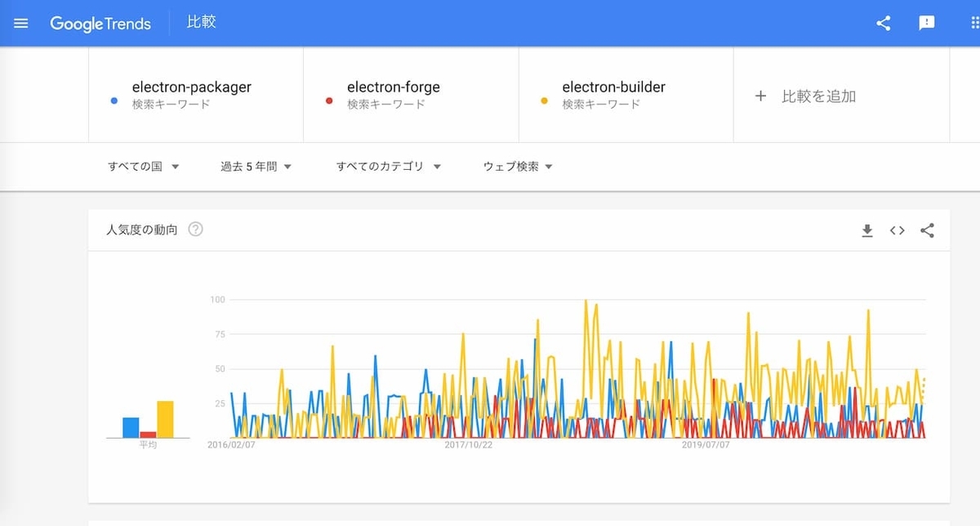Open the すべての国 region dropdown
Screen dimensions: 980x526
click(144, 166)
